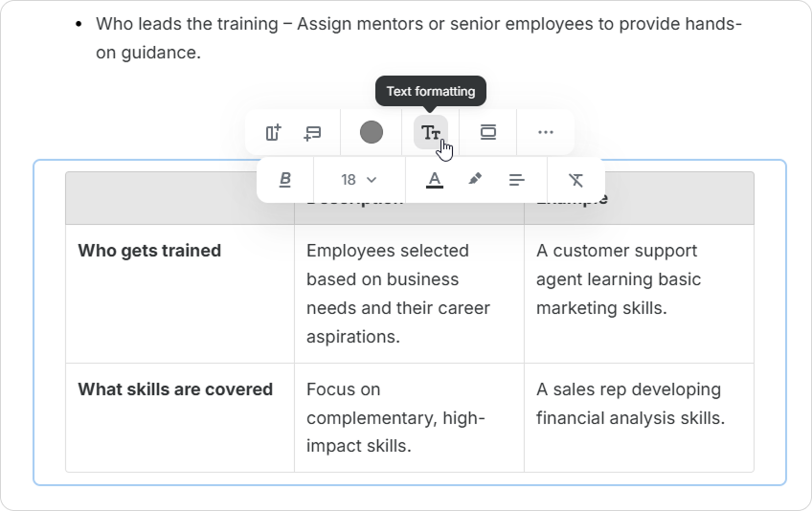Select the highlighter marker tool
The height and width of the screenshot is (511, 812).
475,179
